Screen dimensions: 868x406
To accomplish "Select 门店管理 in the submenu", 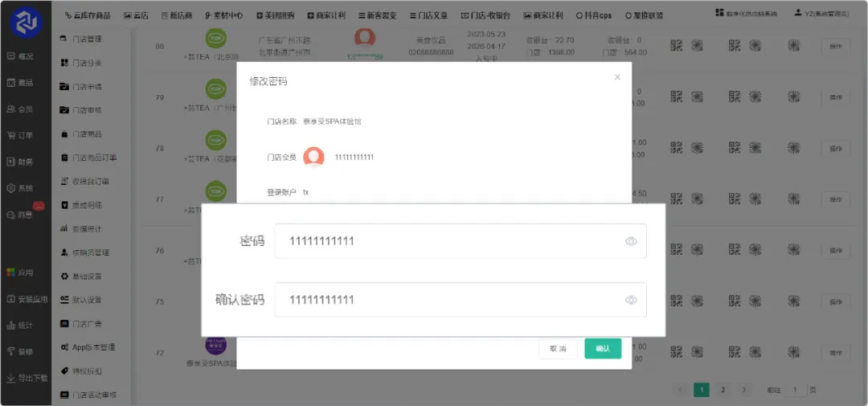I will point(81,39).
